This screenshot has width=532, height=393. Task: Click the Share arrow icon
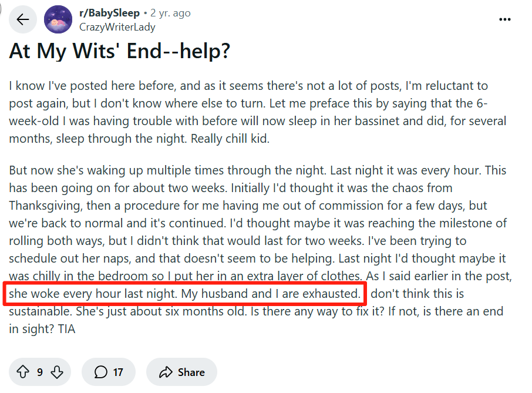point(166,372)
